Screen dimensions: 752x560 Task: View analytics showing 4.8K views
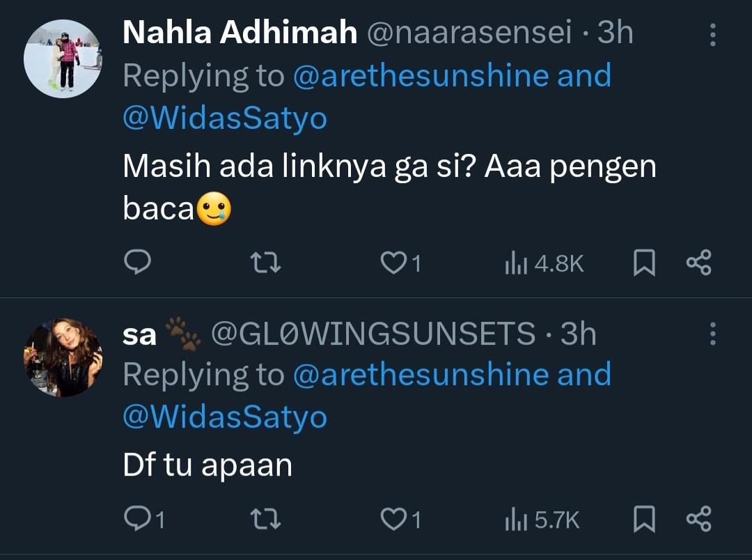(x=543, y=263)
